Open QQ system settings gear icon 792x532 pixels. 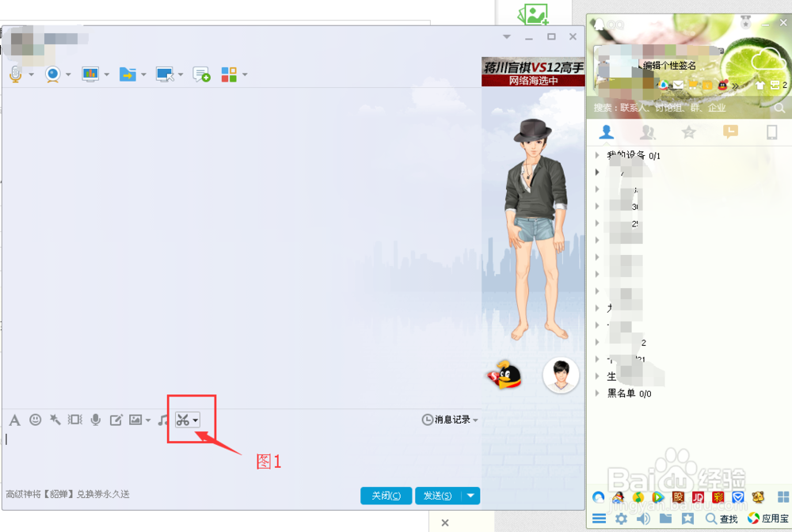[x=621, y=519]
